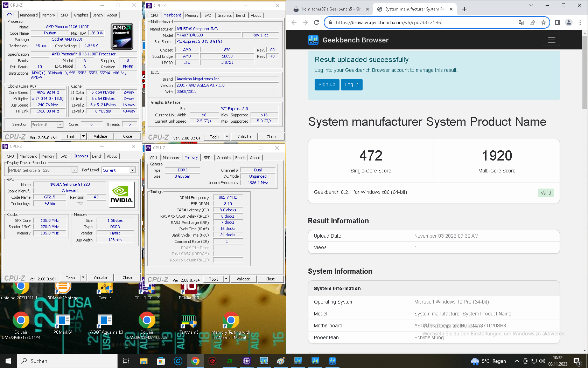Click the Suchen taskbar search box
This screenshot has width=588, height=368.
click(67, 361)
